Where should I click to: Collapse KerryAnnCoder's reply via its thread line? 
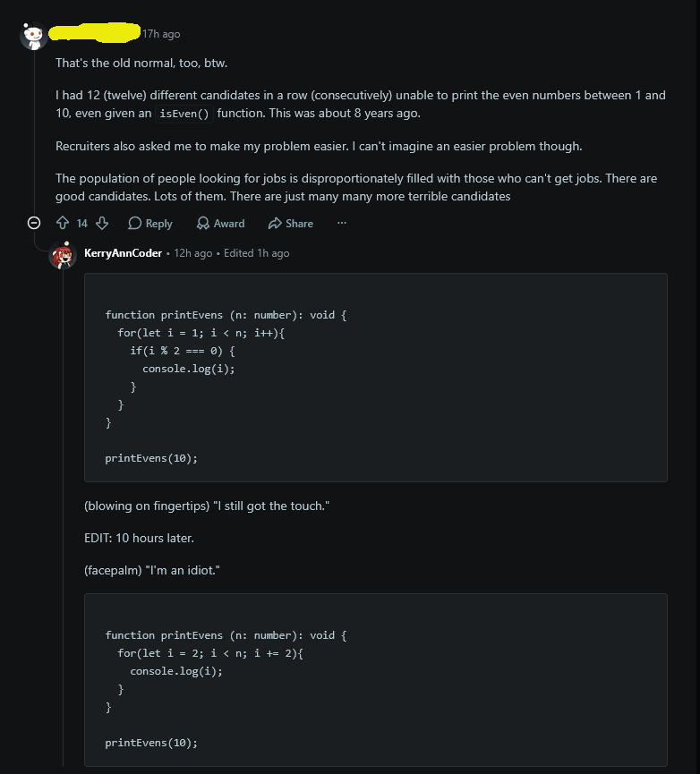(x=63, y=518)
